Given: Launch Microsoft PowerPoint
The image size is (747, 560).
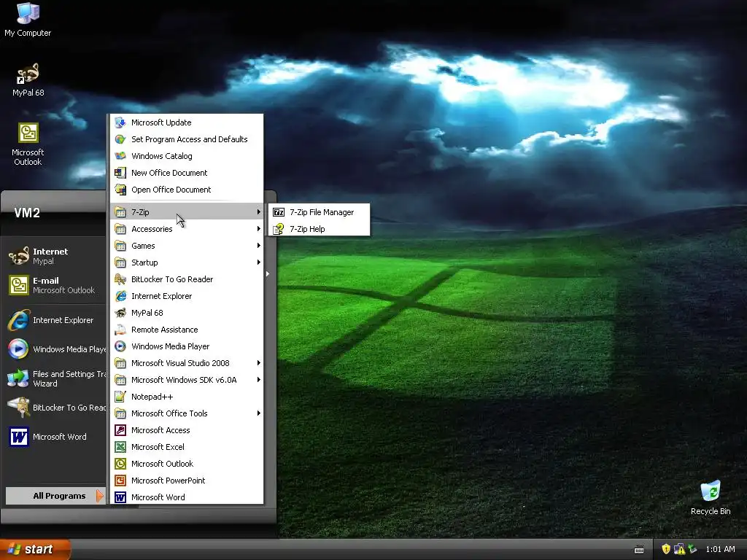Looking at the screenshot, I should point(187,481).
